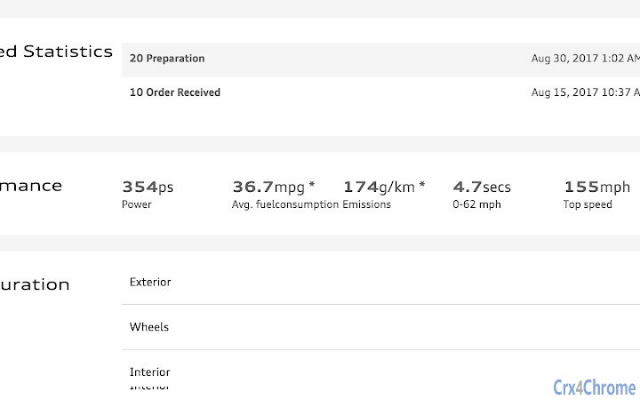Click the 155mph value
The height and width of the screenshot is (400, 640).
(x=596, y=187)
